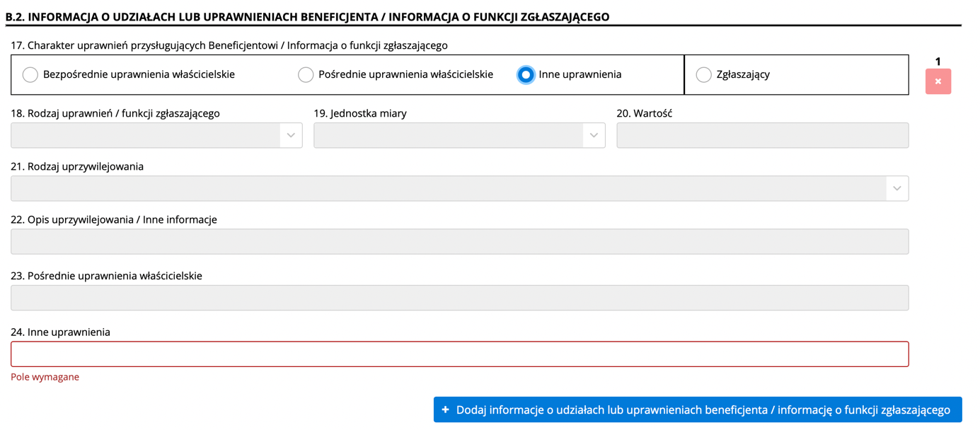Click the chevron arrow in Jednostka miary
Image resolution: width=980 pixels, height=430 pixels.
click(x=594, y=135)
